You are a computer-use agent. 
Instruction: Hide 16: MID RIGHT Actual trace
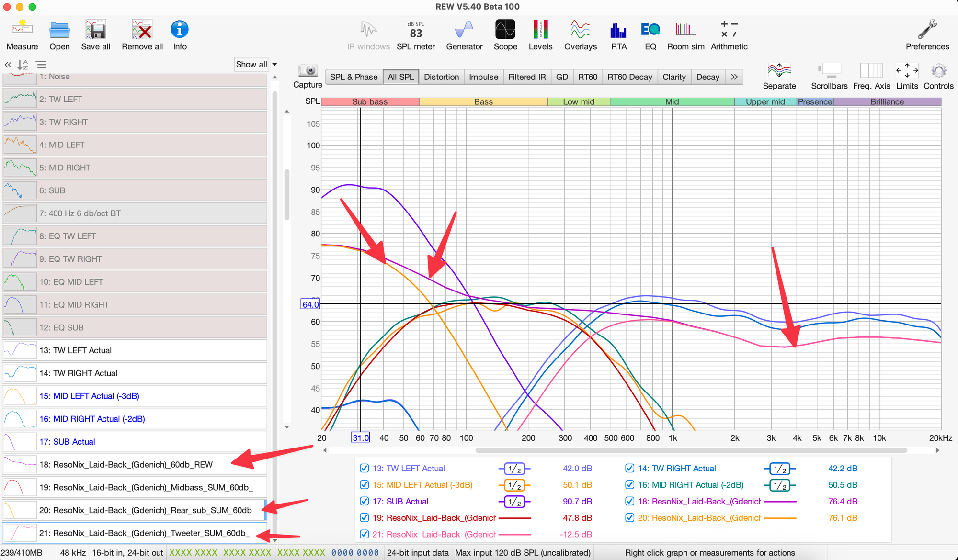click(x=629, y=485)
